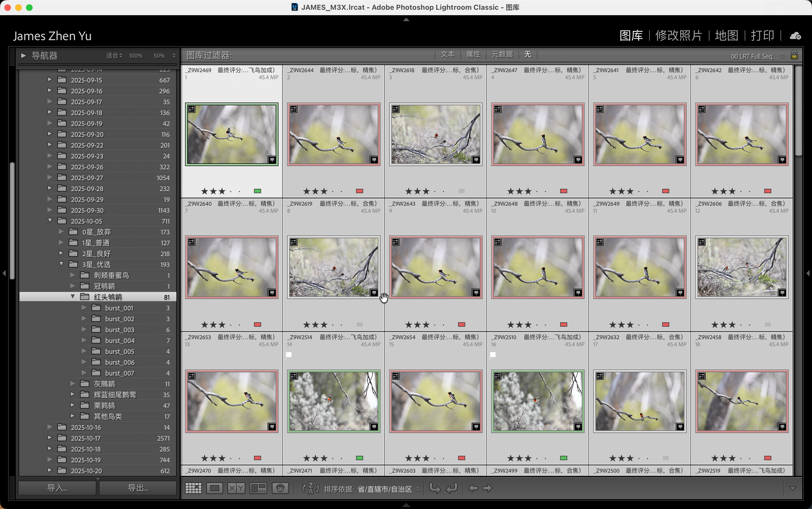Click green color label of _Z9W2469
812x509 pixels.
click(x=258, y=191)
